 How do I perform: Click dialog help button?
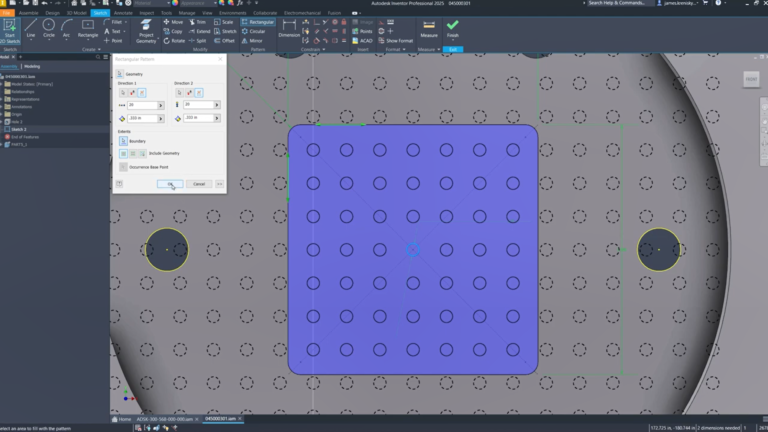[119, 184]
